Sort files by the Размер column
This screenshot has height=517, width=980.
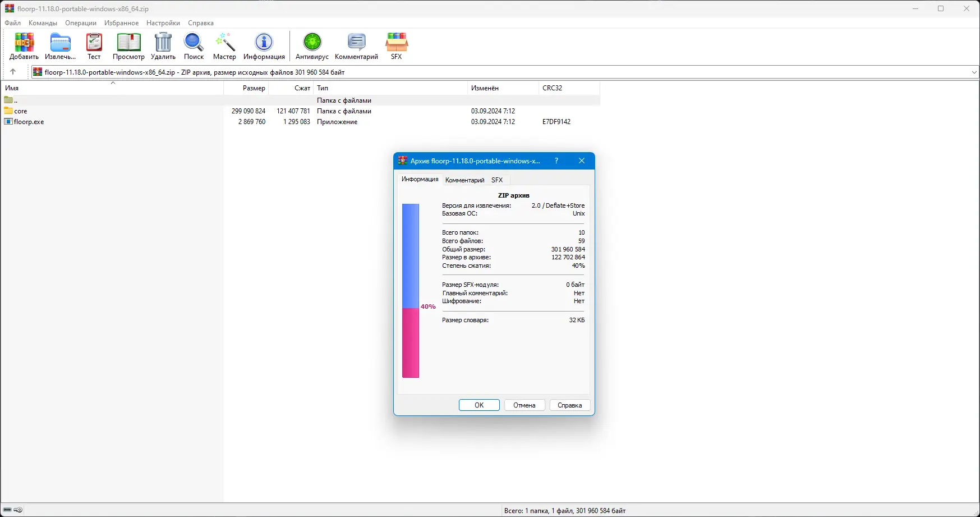click(252, 88)
